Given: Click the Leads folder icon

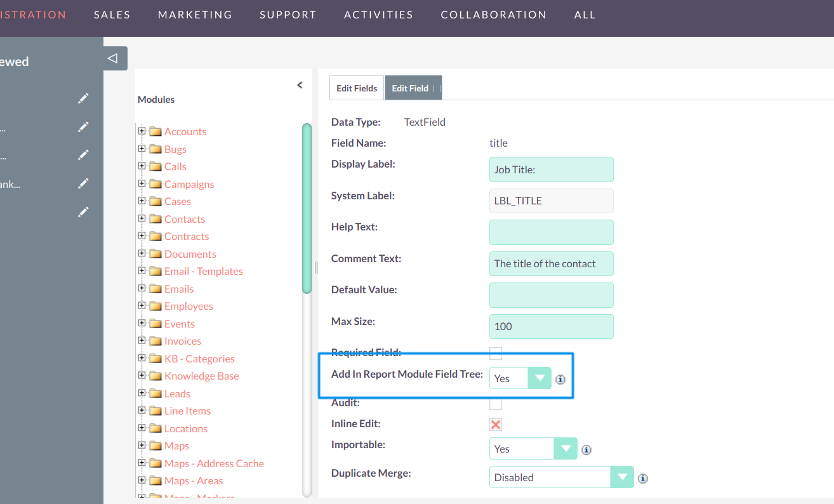Looking at the screenshot, I should click(156, 394).
